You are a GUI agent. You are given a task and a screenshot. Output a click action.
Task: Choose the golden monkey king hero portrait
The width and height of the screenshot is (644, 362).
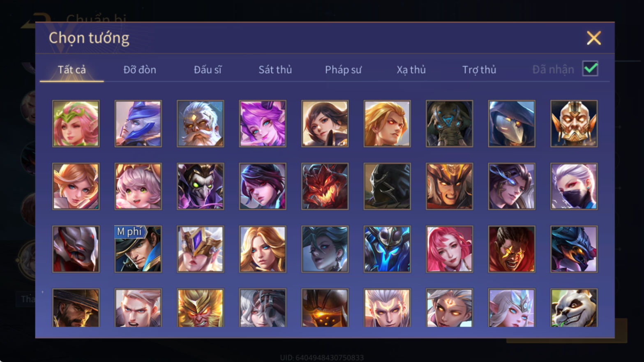[201, 308]
